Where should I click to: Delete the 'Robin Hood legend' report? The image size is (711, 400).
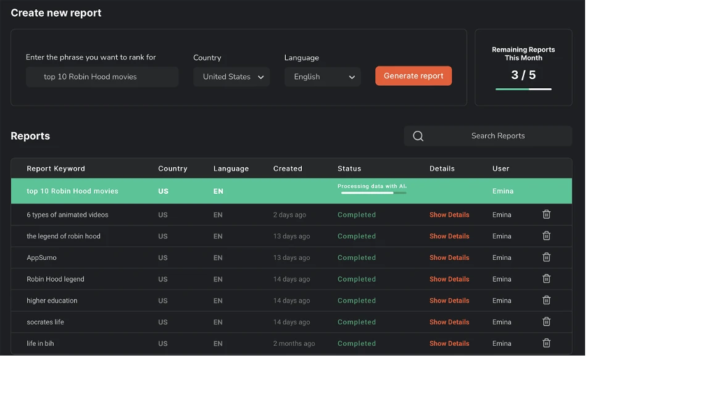[x=546, y=278]
